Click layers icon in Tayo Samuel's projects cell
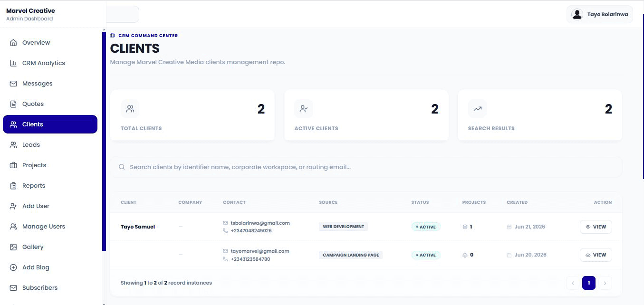 pyautogui.click(x=465, y=227)
